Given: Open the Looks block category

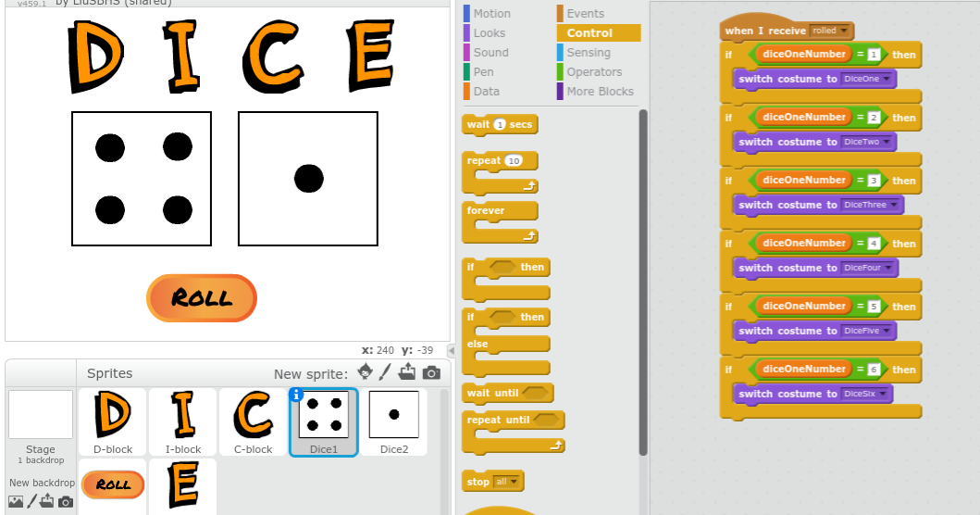Looking at the screenshot, I should tap(490, 32).
